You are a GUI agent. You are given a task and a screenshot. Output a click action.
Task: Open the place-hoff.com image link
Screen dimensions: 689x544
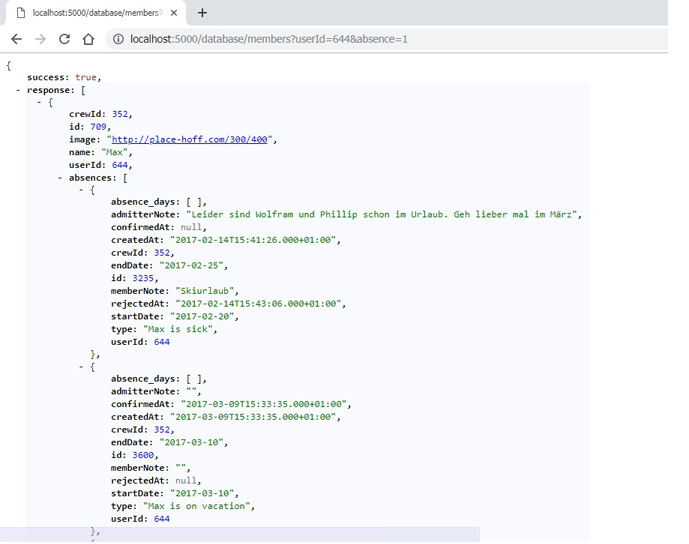(x=189, y=140)
